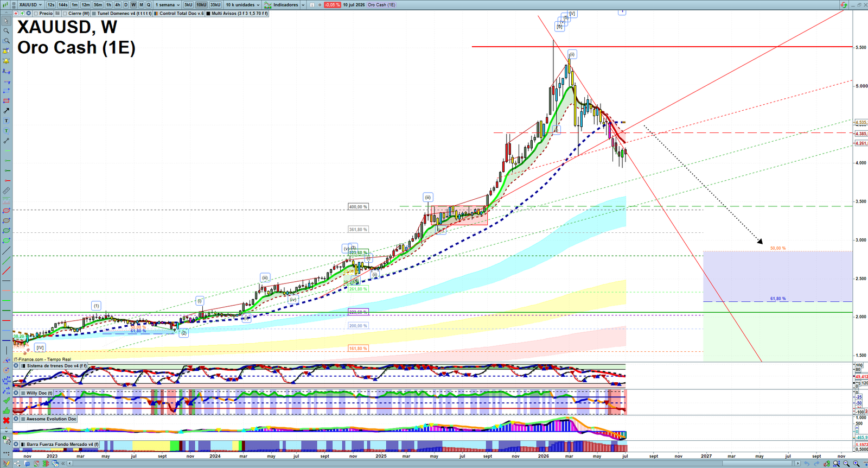The image size is (868, 468).
Task: Select the red rectangle drawing tool
Action: tap(6, 100)
